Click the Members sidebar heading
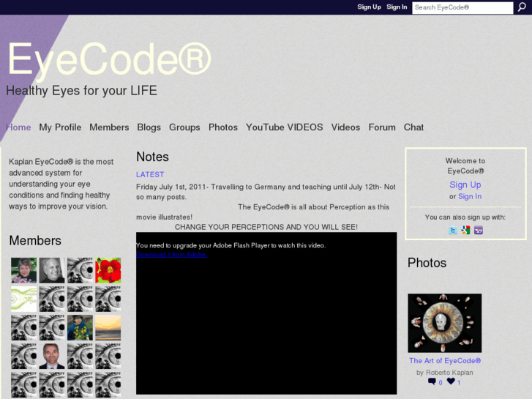The width and height of the screenshot is (532, 399). (x=35, y=240)
